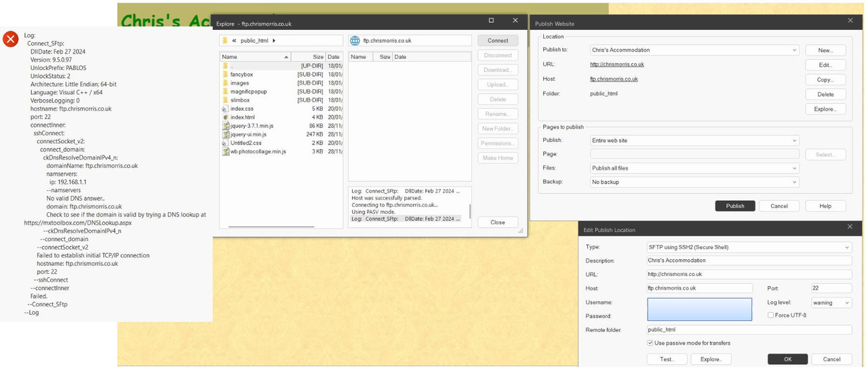
Task: Click the jquery-3.7.1.min.js file icon
Action: point(225,126)
